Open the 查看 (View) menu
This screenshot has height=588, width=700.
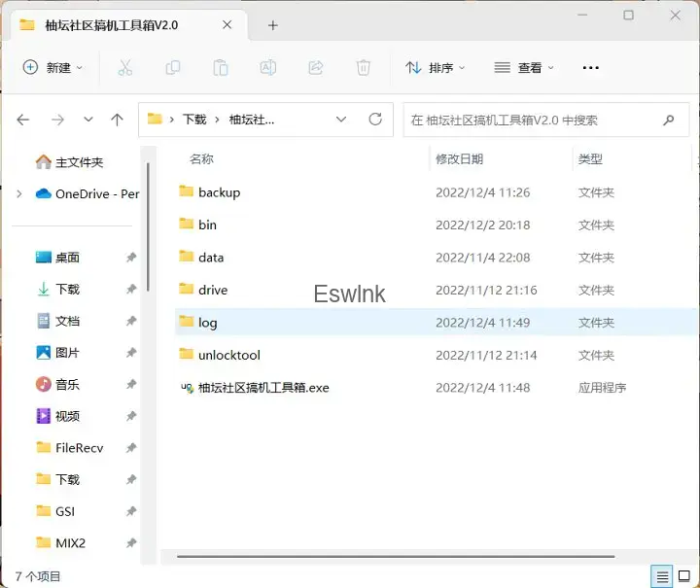pos(524,68)
